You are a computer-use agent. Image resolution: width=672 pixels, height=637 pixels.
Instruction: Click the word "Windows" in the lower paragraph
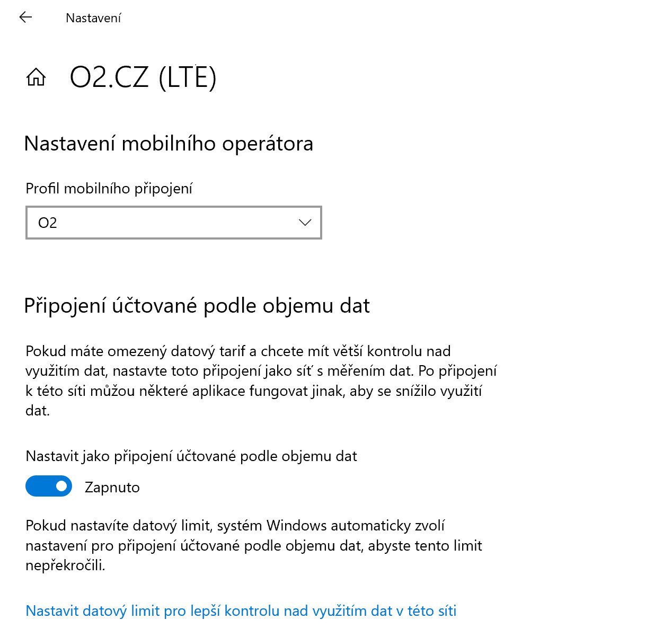click(296, 526)
